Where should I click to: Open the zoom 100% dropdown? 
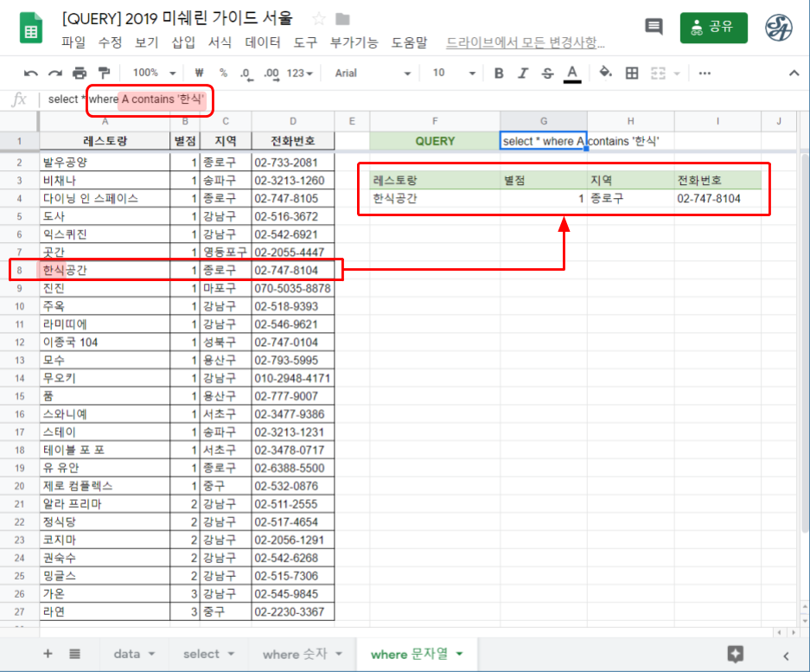pyautogui.click(x=155, y=74)
